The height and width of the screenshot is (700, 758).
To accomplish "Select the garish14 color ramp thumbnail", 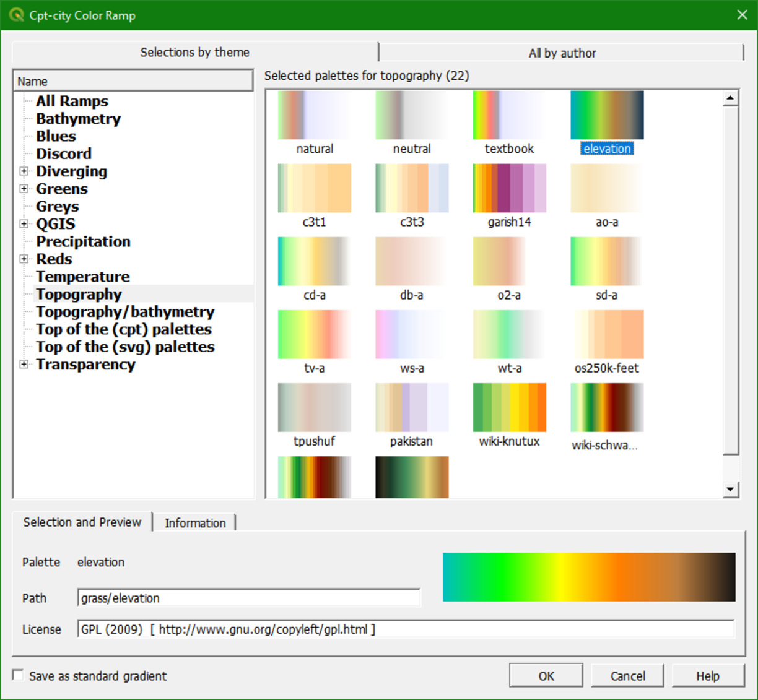I will [x=509, y=188].
